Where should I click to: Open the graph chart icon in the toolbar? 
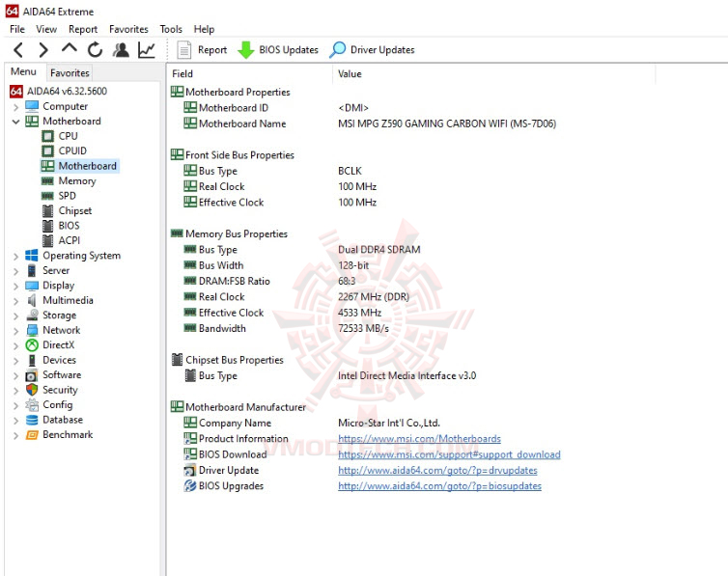click(x=147, y=49)
